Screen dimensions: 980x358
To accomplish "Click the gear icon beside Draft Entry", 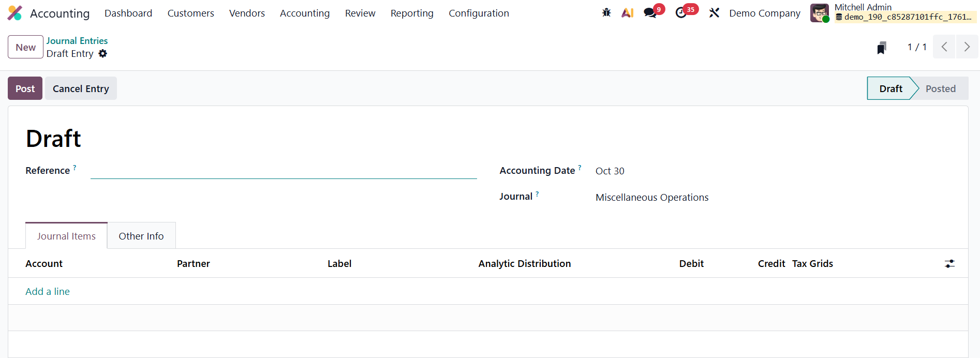I will (x=103, y=54).
